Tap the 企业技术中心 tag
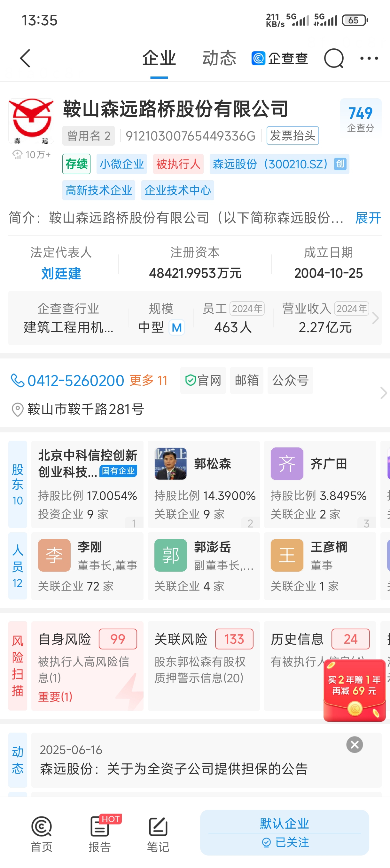The width and height of the screenshot is (390, 868). (178, 190)
